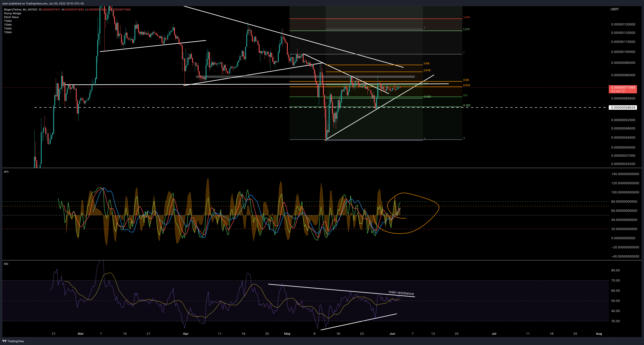Click the Rising Wedge indicator label
The height and width of the screenshot is (345, 644).
(x=12, y=13)
